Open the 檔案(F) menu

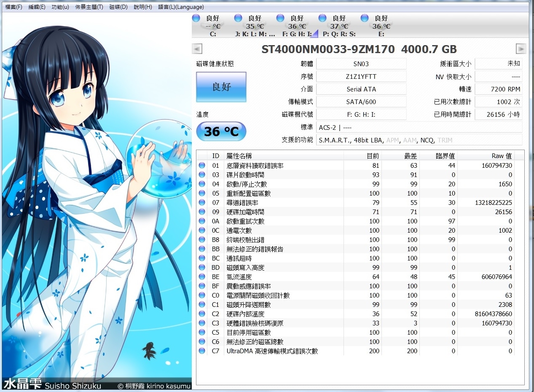tap(13, 7)
